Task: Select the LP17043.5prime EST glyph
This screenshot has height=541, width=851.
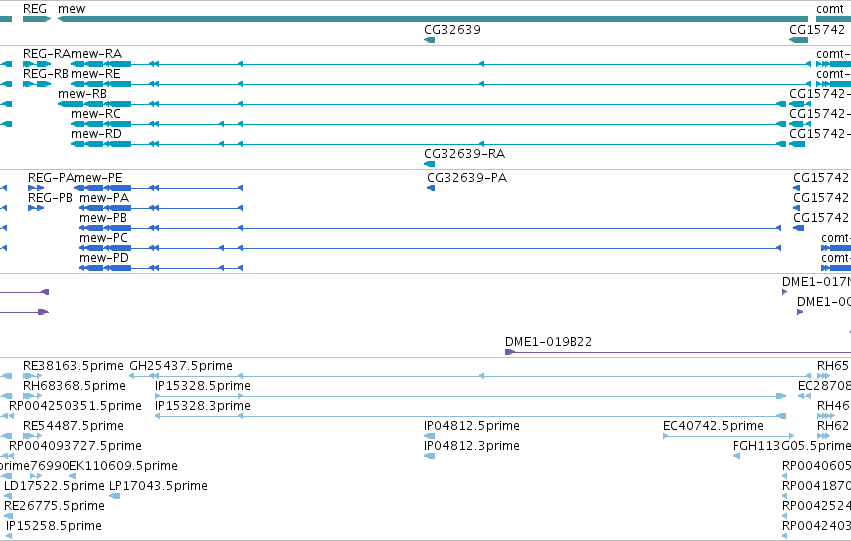Action: tap(115, 496)
